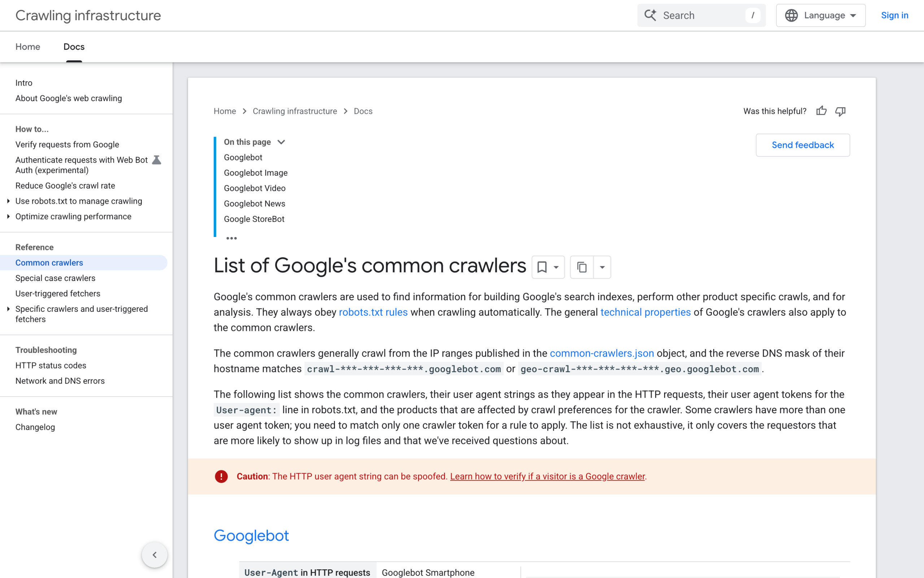Viewport: 924px width, 578px height.
Task: Go to User-triggered fetchers
Action: click(x=58, y=293)
